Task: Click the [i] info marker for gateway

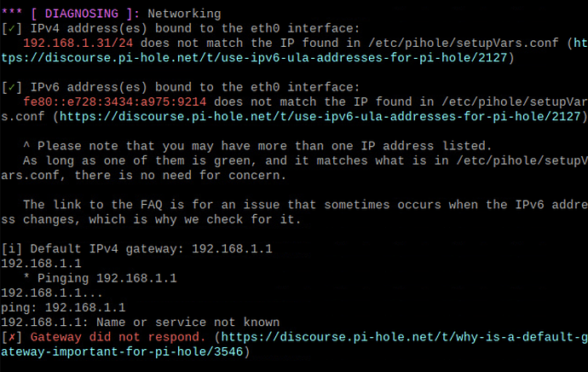Action: [x=11, y=248]
